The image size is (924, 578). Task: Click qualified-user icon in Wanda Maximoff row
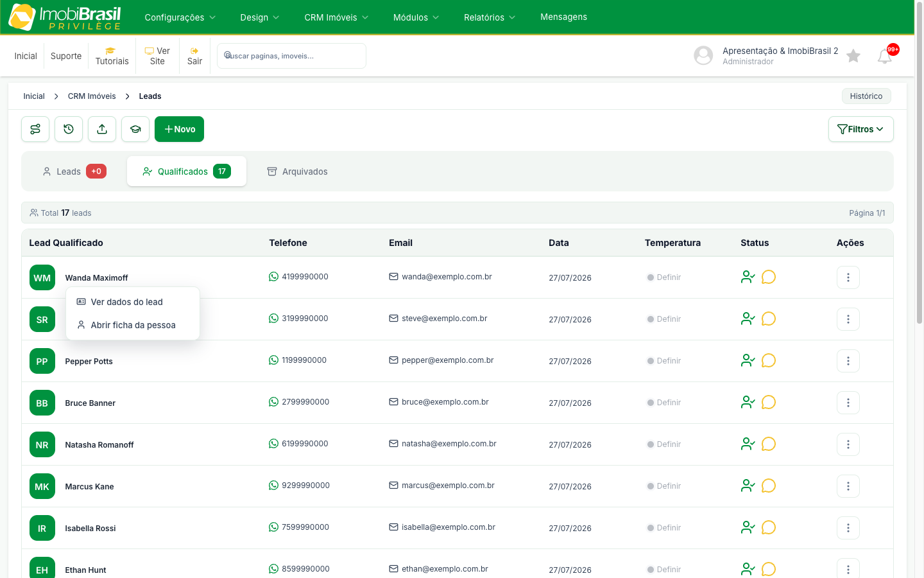[x=748, y=277]
